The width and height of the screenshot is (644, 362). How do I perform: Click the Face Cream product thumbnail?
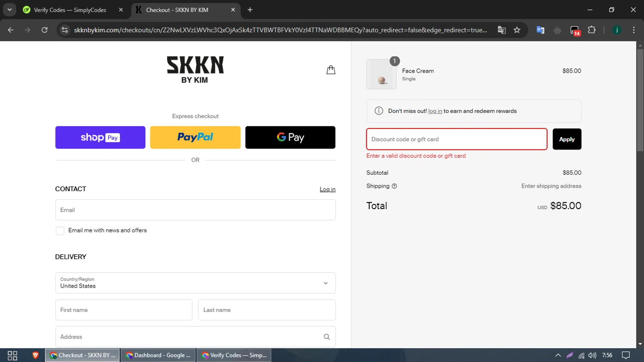point(381,74)
